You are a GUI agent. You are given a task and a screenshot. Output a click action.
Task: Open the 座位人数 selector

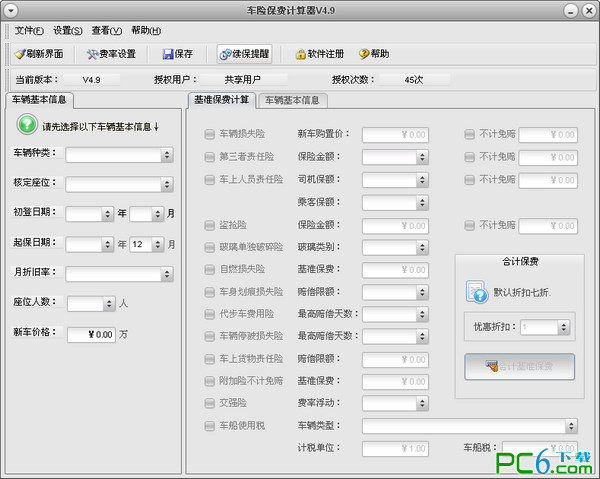pyautogui.click(x=91, y=304)
